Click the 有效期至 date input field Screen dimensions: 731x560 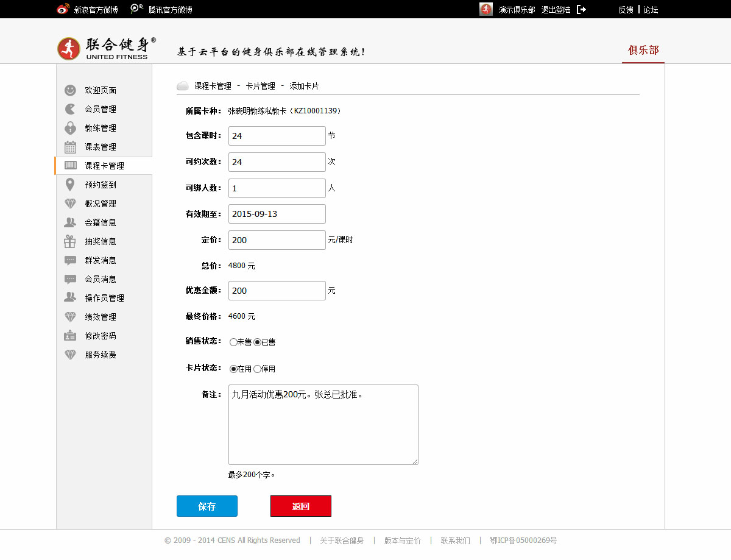(277, 214)
